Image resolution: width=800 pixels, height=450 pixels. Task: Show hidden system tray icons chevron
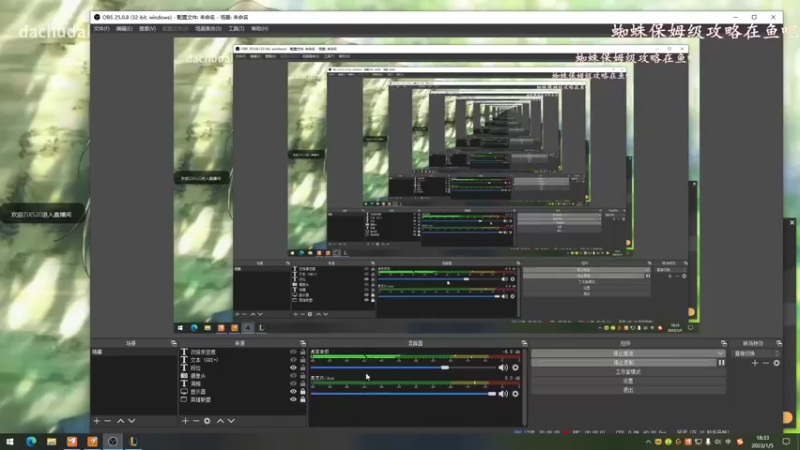point(648,442)
